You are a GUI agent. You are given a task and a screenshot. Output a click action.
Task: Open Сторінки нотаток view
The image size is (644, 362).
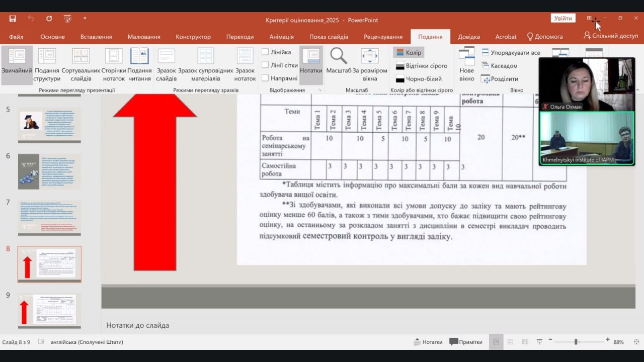point(114,64)
